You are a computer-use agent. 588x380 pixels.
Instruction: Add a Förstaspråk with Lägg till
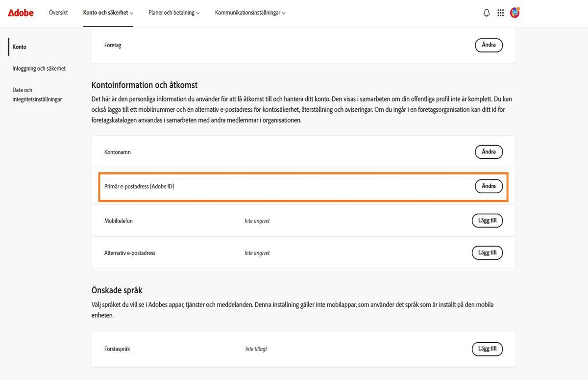point(487,349)
